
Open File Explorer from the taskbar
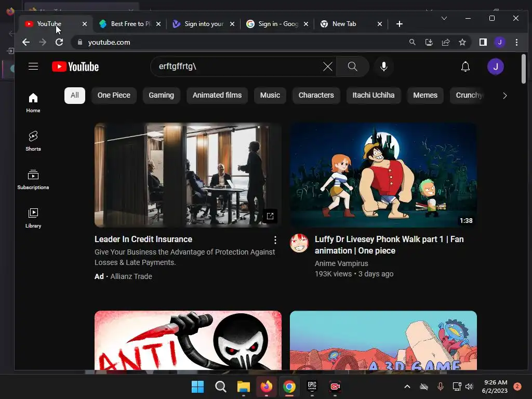coord(243,387)
